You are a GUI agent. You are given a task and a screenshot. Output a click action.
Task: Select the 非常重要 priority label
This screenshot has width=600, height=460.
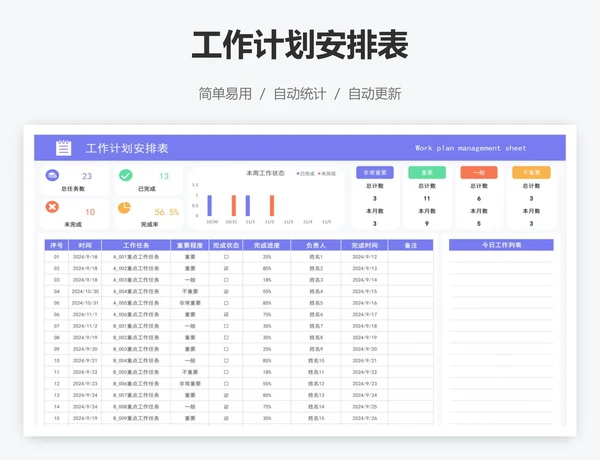375,172
